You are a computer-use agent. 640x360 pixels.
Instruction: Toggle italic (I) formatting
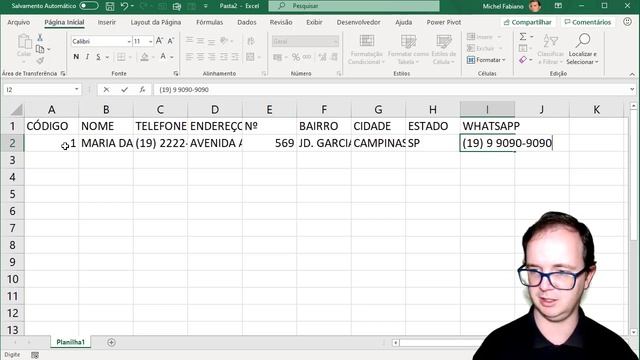click(x=87, y=57)
